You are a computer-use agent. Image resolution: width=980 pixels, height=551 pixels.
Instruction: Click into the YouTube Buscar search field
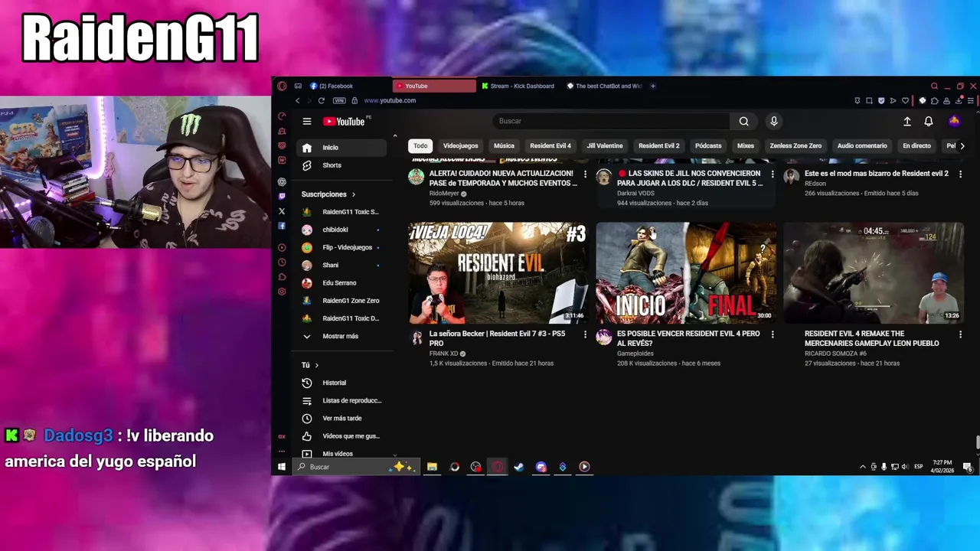tap(611, 121)
